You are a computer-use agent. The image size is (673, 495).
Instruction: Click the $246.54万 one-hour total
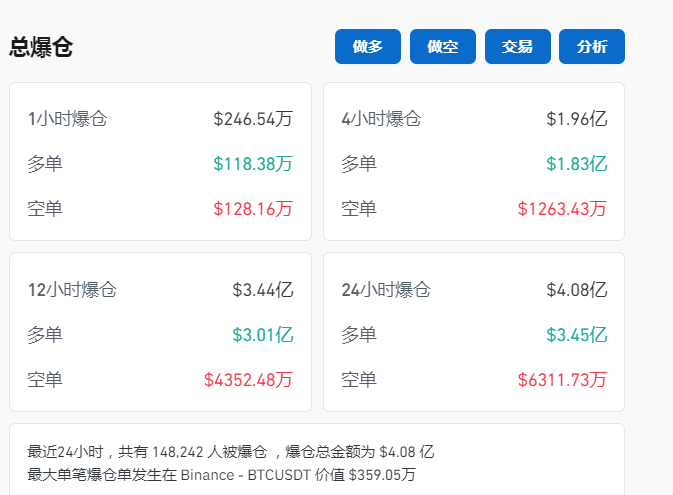click(x=253, y=119)
